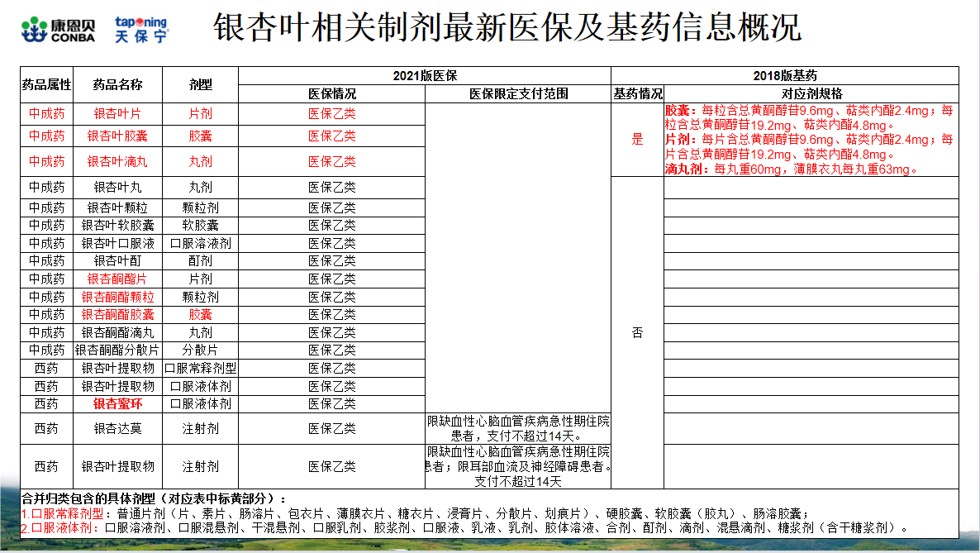Click the 分散片 dosage form cell
This screenshot has height=553, width=980.
(201, 350)
